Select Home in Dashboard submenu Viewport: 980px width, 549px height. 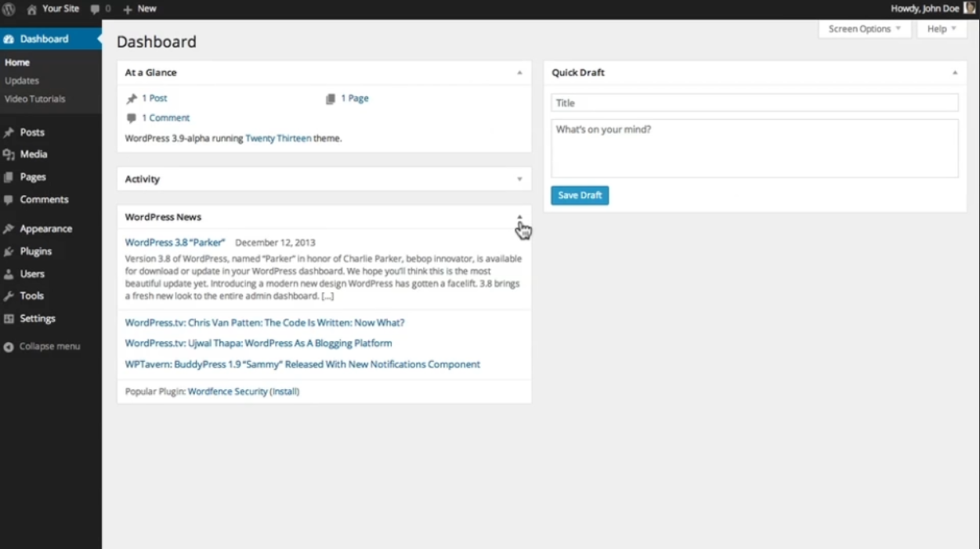(x=17, y=63)
